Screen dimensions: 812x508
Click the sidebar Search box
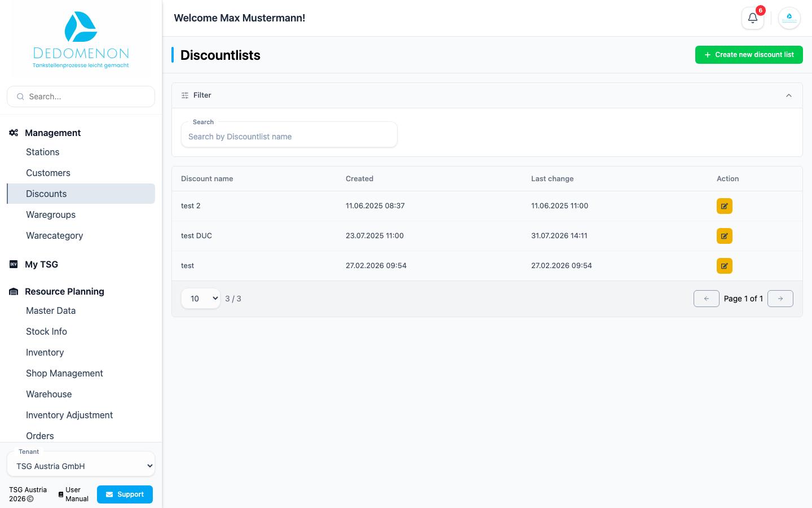[81, 97]
